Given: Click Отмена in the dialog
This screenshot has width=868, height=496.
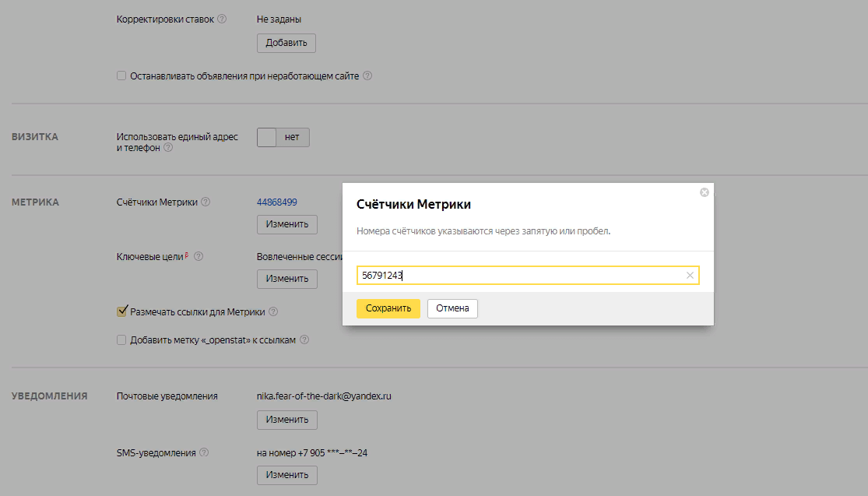Looking at the screenshot, I should [452, 308].
